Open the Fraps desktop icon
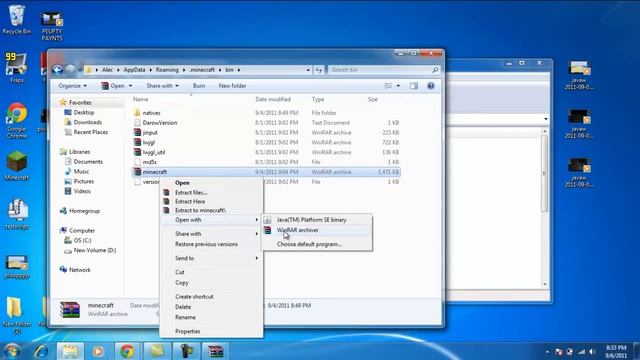Screen dimensions: 640x360 click(16, 67)
